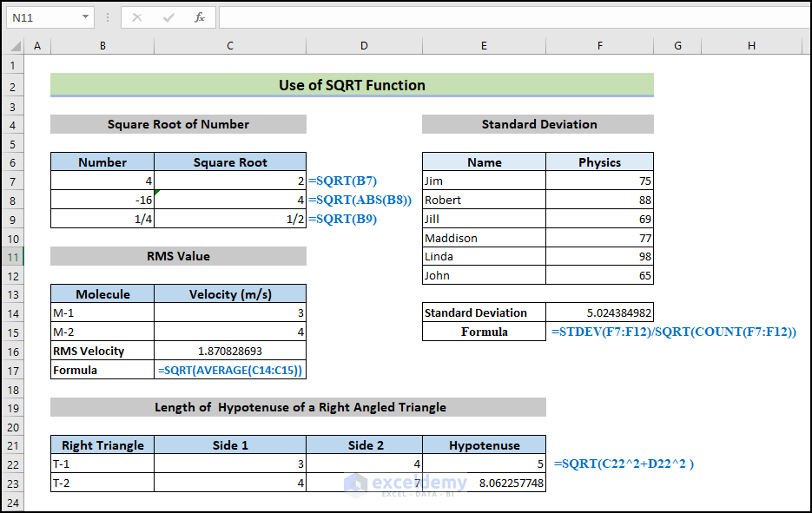Click the =SQRT(AVERAGE(C14:C15)) formula cell
Image resolution: width=812 pixels, height=513 pixels.
click(230, 370)
